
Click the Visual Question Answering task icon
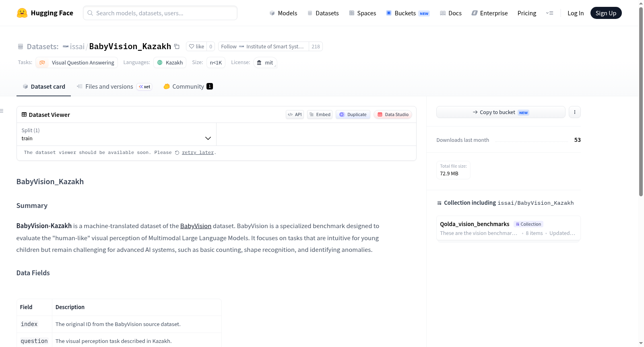point(42,62)
